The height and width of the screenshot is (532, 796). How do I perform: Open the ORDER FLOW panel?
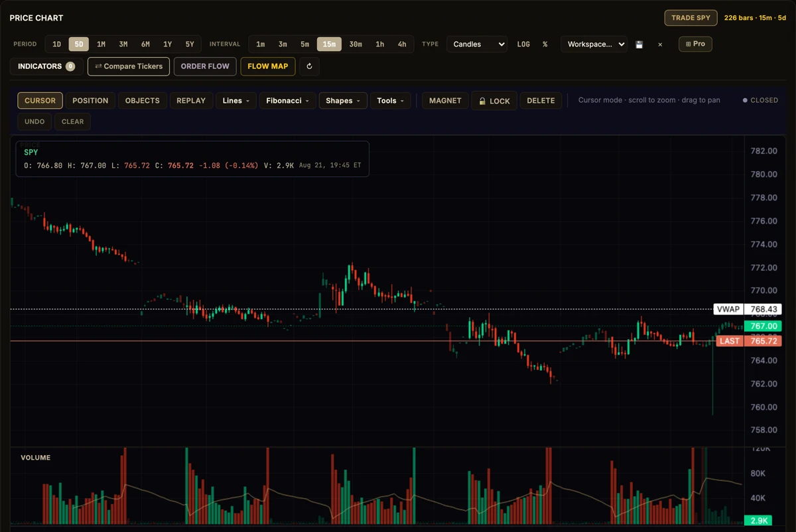[x=205, y=66]
